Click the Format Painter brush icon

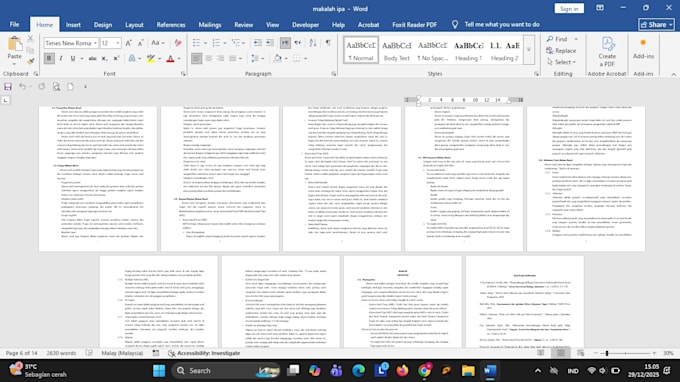pos(30,62)
